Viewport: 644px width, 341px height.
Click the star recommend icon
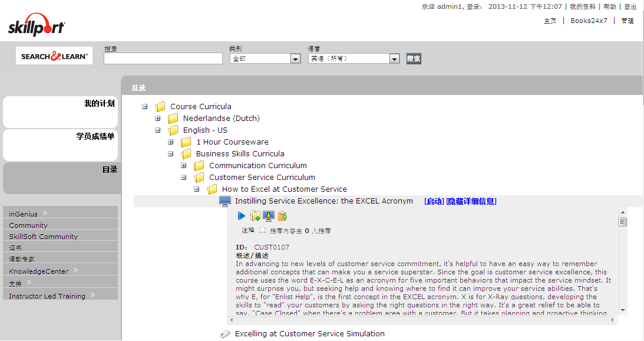pos(262,230)
